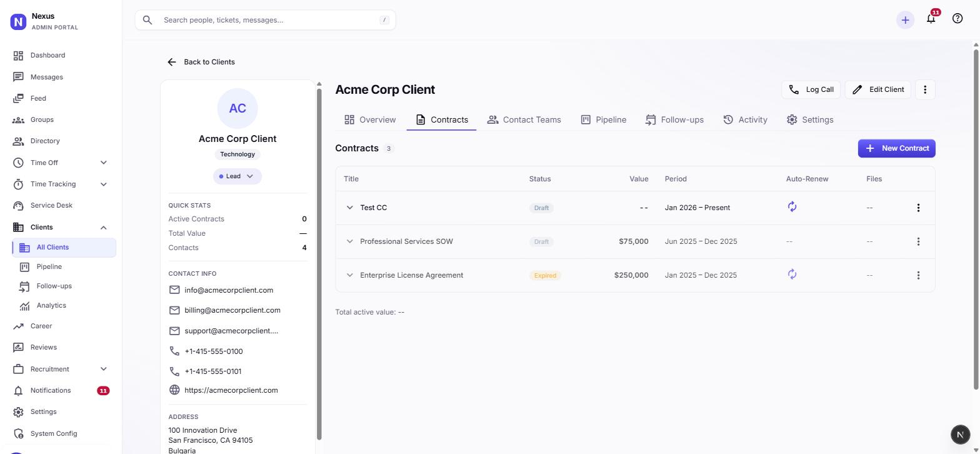Image resolution: width=980 pixels, height=454 pixels.
Task: Expand the Recruitment sidebar menu
Action: tap(104, 369)
